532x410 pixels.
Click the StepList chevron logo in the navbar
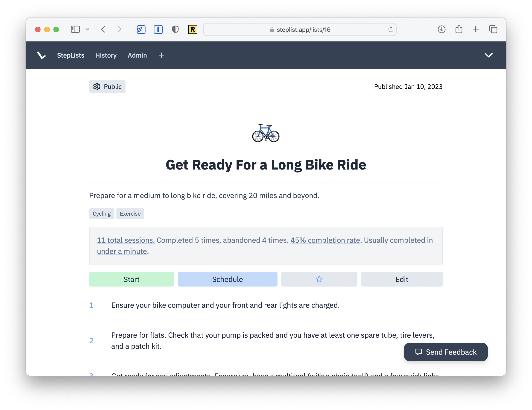point(41,55)
